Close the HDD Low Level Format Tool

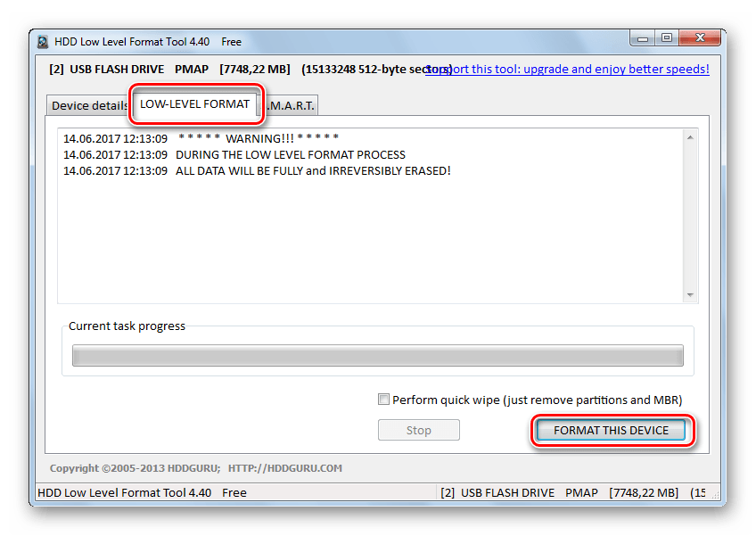[x=698, y=38]
